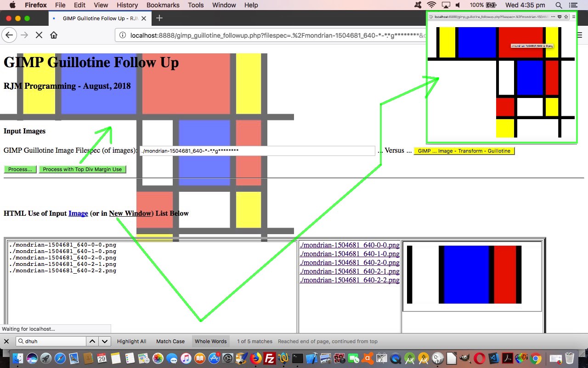Click the Avast menu bar icon
588x368 pixels.
[418, 5]
